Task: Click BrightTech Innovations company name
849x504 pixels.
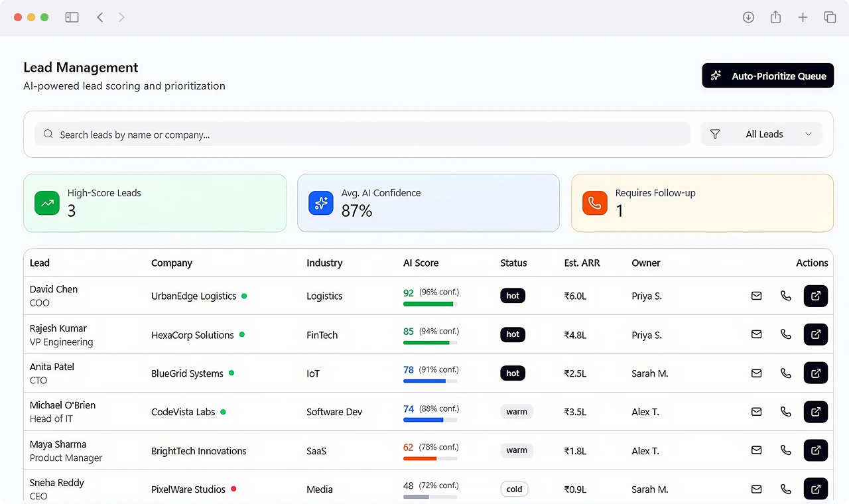Action: pos(199,451)
